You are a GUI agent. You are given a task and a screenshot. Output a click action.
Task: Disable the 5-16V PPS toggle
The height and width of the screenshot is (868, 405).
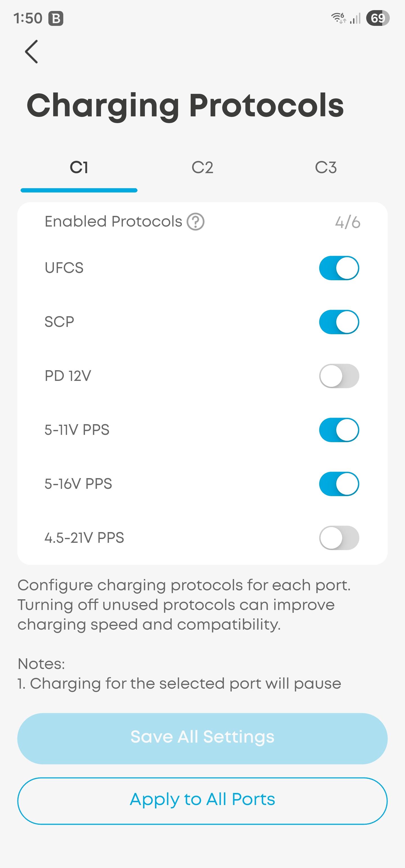click(339, 483)
